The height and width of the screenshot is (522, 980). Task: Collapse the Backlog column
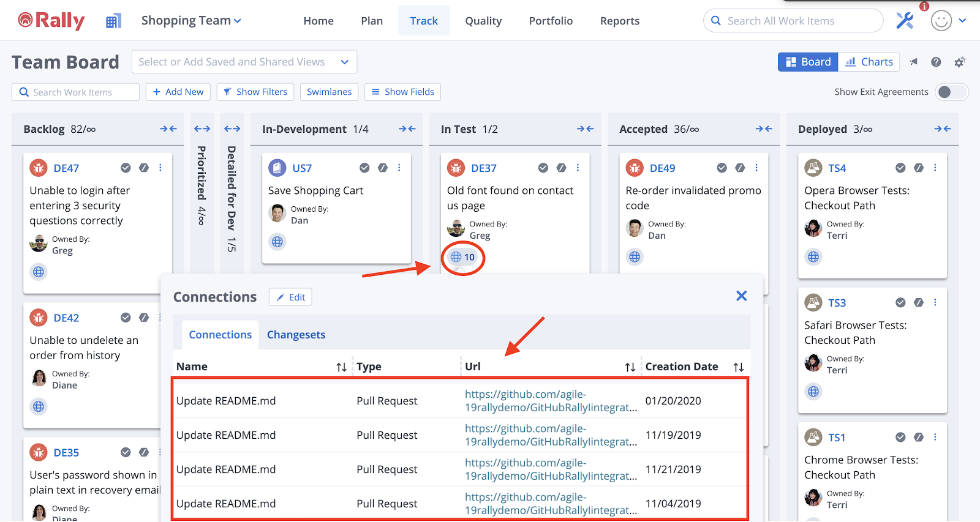tap(168, 129)
